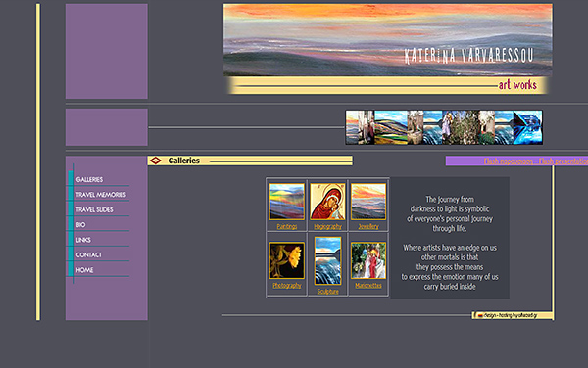This screenshot has height=368, width=588.
Task: Click the artwork collage strip image
Action: (x=444, y=127)
